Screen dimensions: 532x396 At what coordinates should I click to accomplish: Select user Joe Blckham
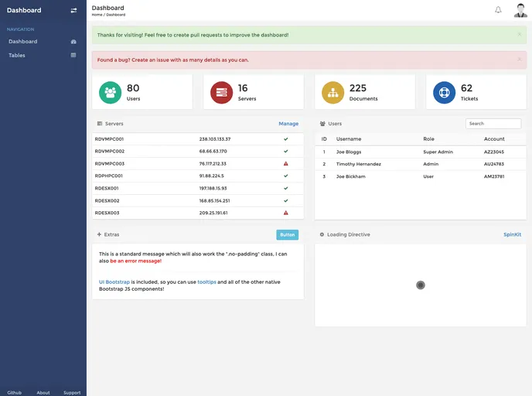351,176
